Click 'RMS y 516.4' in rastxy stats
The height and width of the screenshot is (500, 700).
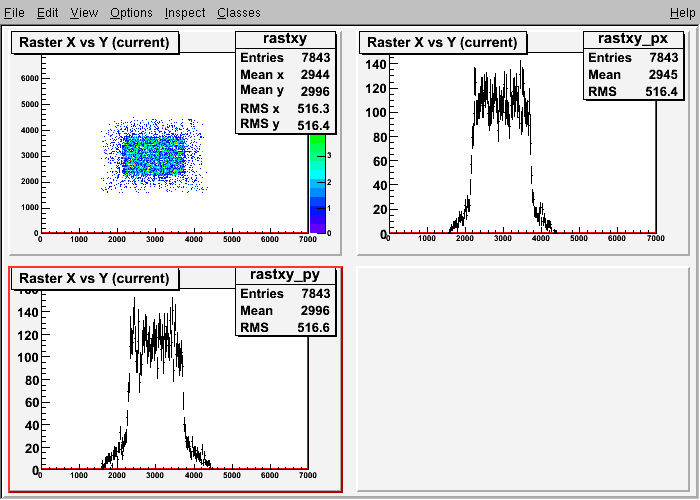285,125
